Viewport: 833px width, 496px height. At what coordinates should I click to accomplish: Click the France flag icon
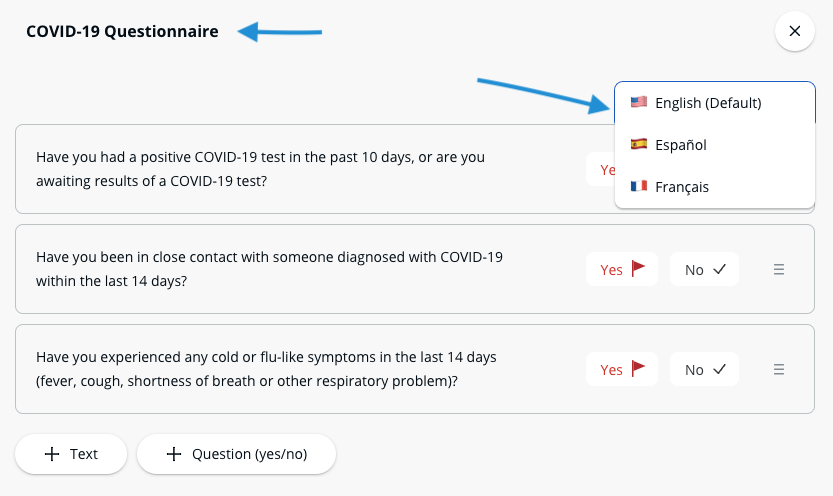pyautogui.click(x=639, y=186)
